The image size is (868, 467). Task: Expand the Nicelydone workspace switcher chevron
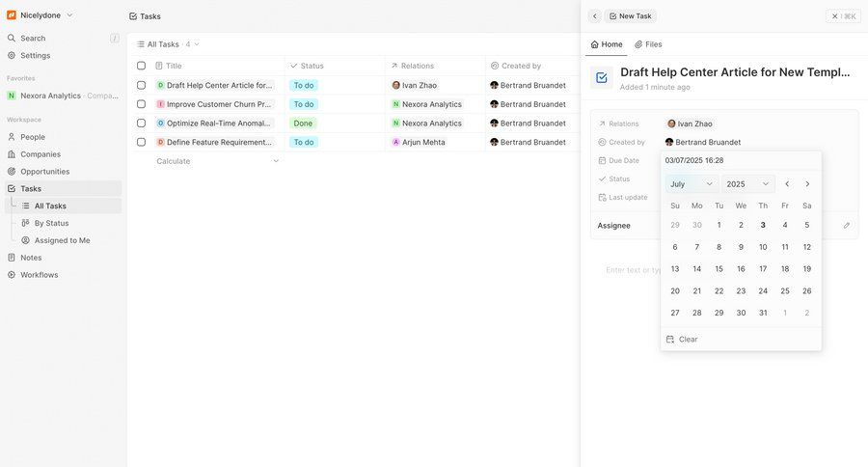pyautogui.click(x=69, y=15)
